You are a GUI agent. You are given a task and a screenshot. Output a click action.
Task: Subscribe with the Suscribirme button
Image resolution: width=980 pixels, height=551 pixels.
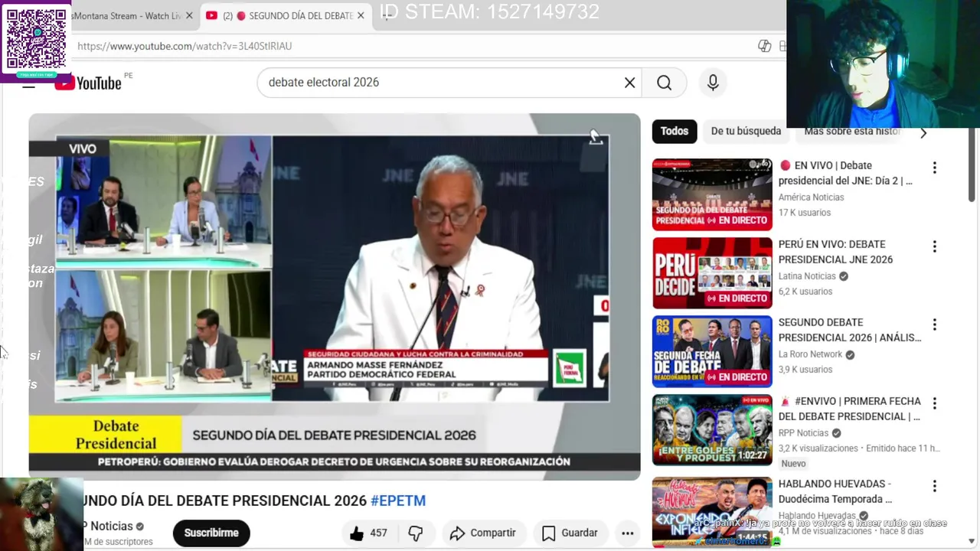211,533
